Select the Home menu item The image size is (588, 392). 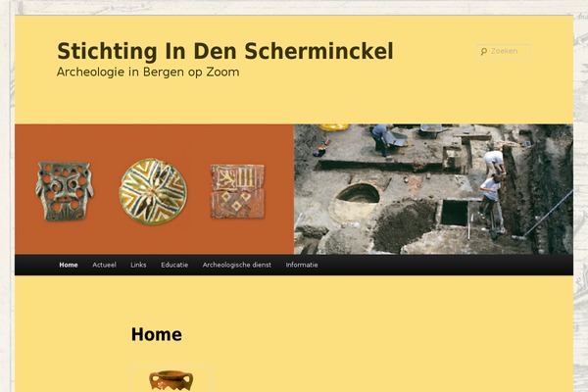pyautogui.click(x=69, y=265)
